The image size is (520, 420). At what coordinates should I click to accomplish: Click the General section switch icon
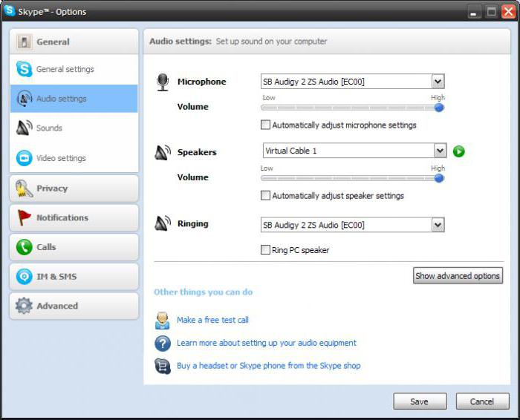pos(25,42)
